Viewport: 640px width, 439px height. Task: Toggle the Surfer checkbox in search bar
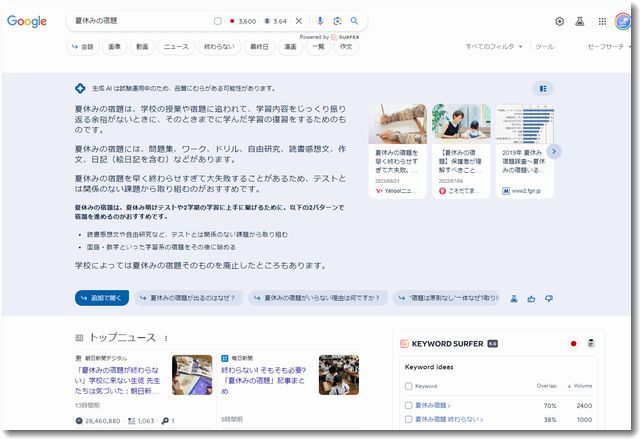point(218,21)
